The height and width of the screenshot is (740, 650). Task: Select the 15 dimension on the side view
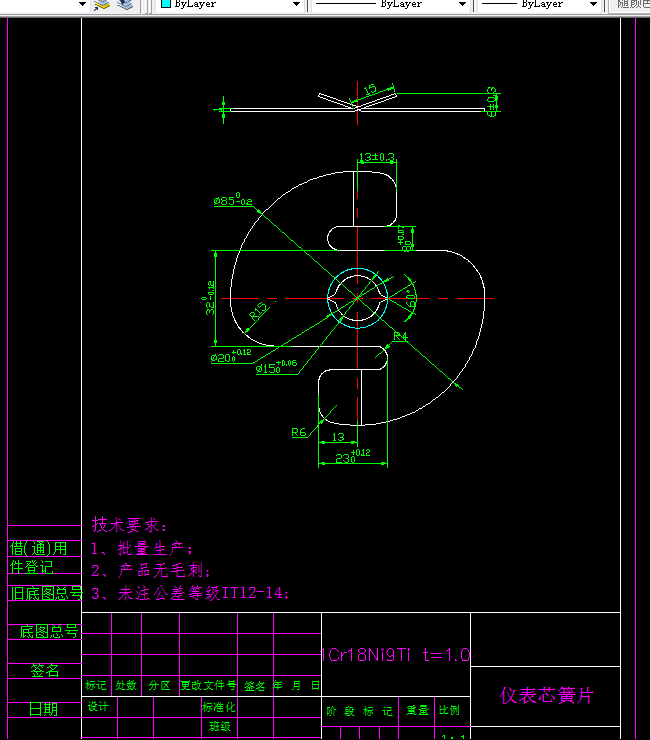click(x=371, y=89)
